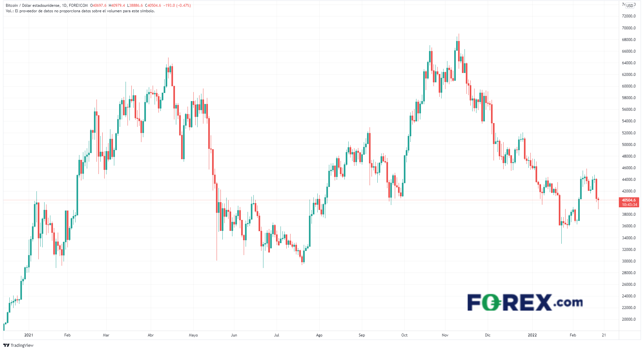Image resolution: width=644 pixels, height=351 pixels.
Task: Click the Nov time axis label
Action: (x=445, y=335)
